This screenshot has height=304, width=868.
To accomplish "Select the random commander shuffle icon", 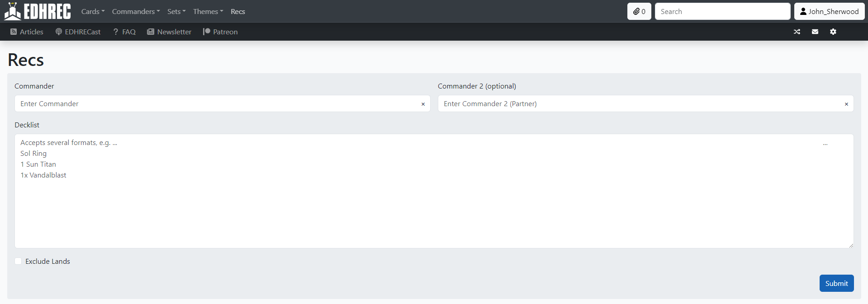I will [797, 32].
